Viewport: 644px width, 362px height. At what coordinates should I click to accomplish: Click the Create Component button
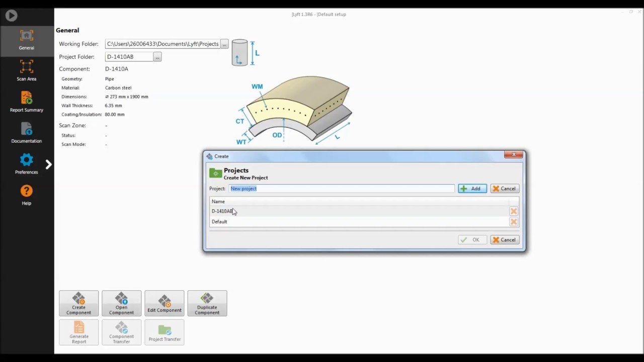[78, 303]
